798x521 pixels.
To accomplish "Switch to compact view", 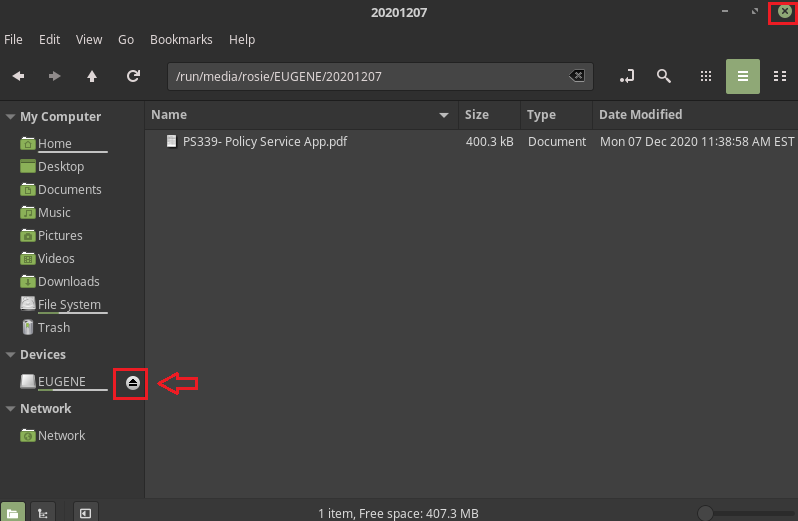I will [780, 76].
